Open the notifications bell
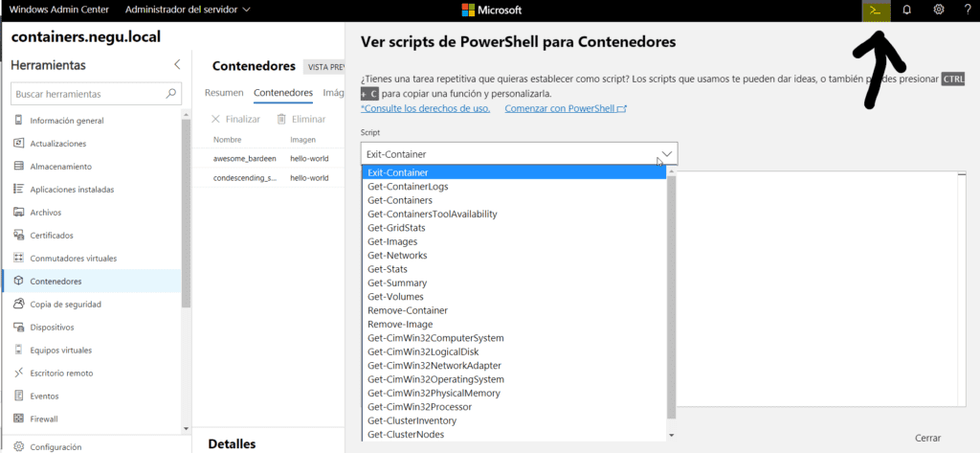This screenshot has height=453, width=980. (907, 11)
